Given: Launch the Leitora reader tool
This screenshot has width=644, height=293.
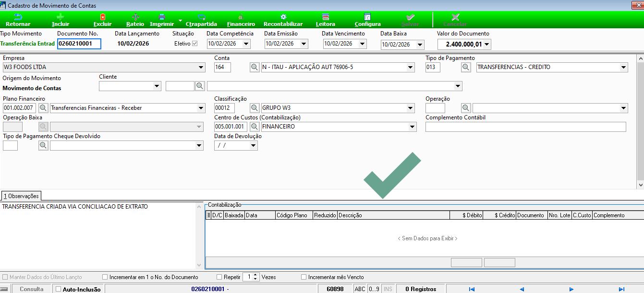Looking at the screenshot, I should [326, 20].
